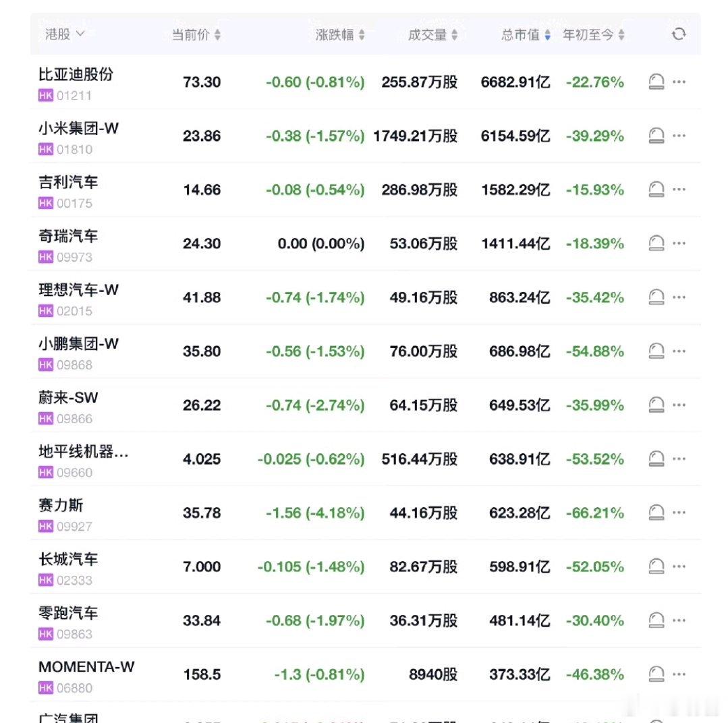This screenshot has width=728, height=723.
Task: Open 赛力斯 stock details
Action: (x=60, y=505)
